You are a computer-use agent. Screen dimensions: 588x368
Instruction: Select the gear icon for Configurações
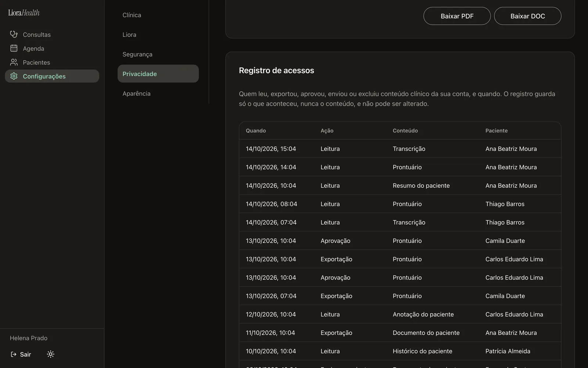point(14,76)
